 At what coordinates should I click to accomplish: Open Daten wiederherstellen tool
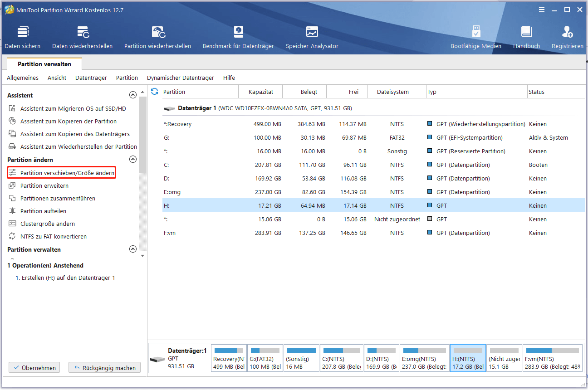(82, 37)
